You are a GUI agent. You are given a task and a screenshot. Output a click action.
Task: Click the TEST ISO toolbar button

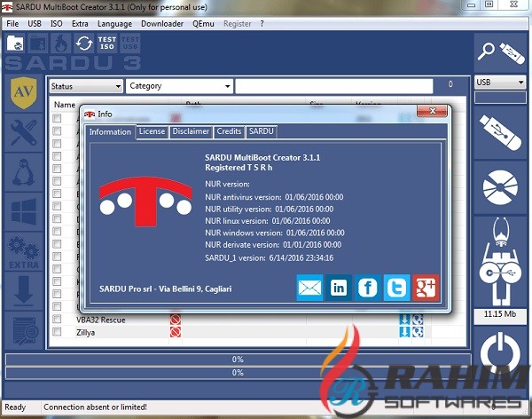tap(107, 43)
